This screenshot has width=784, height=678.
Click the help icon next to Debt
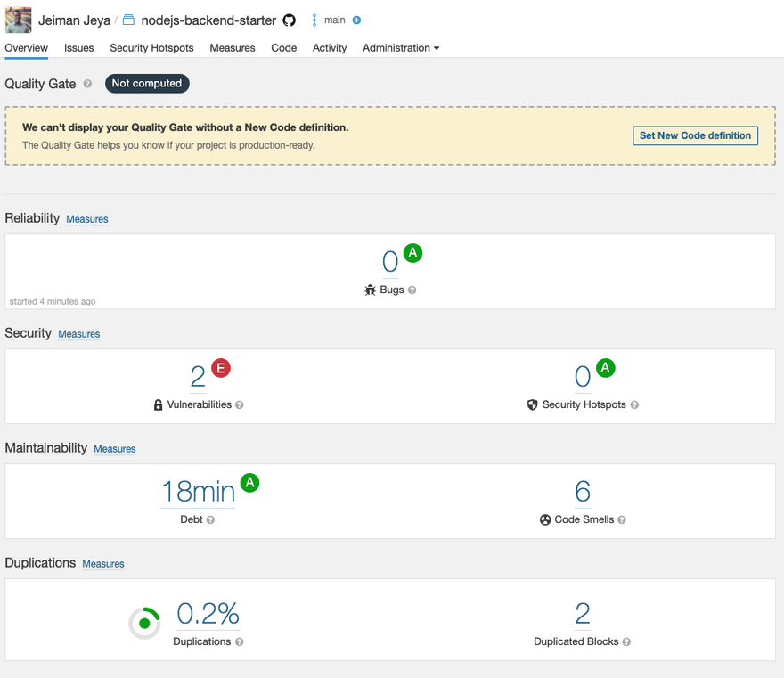coord(210,519)
